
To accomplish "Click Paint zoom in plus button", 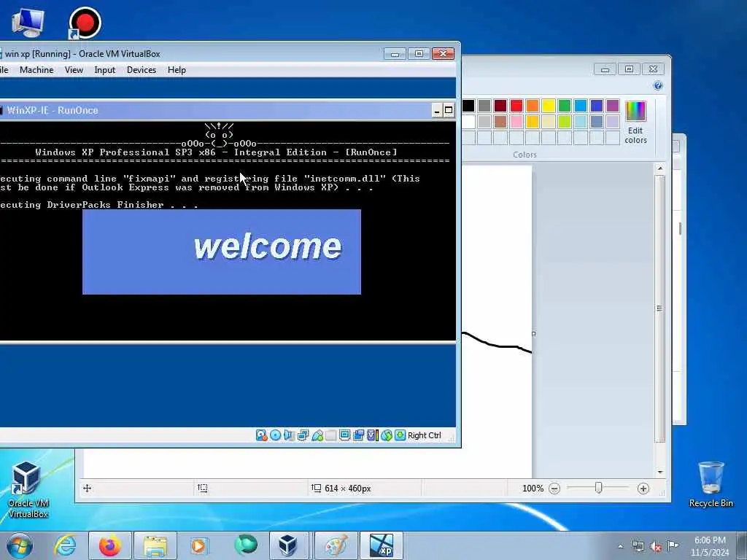I will coord(643,489).
